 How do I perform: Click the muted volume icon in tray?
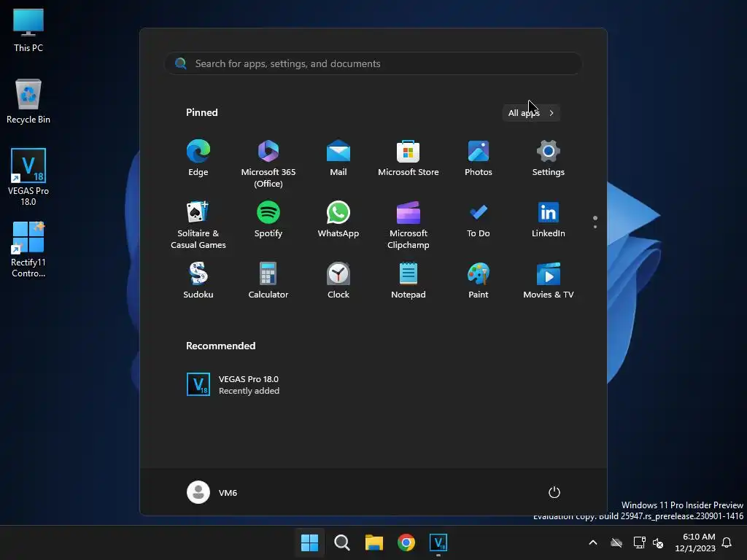click(x=659, y=542)
